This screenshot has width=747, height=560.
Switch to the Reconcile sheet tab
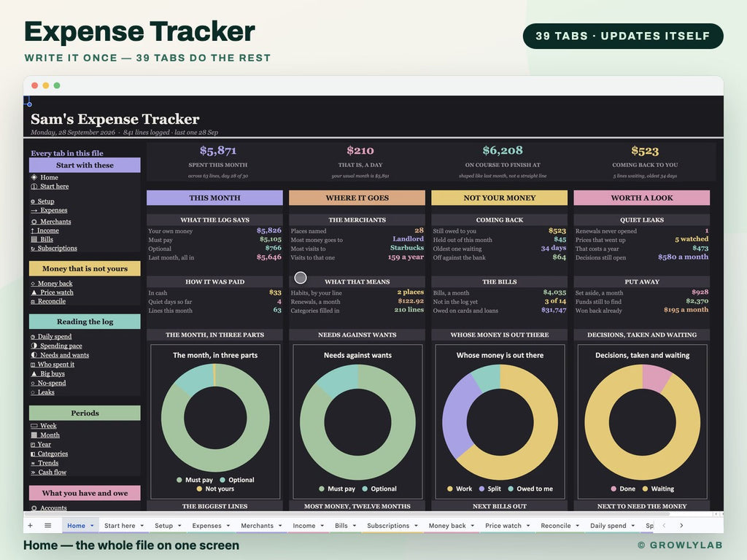(x=555, y=526)
